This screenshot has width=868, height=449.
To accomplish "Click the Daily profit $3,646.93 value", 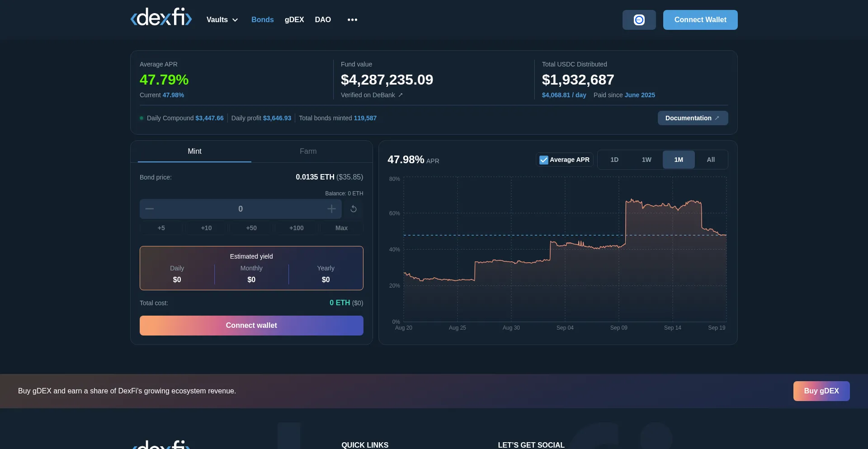I will [x=277, y=118].
